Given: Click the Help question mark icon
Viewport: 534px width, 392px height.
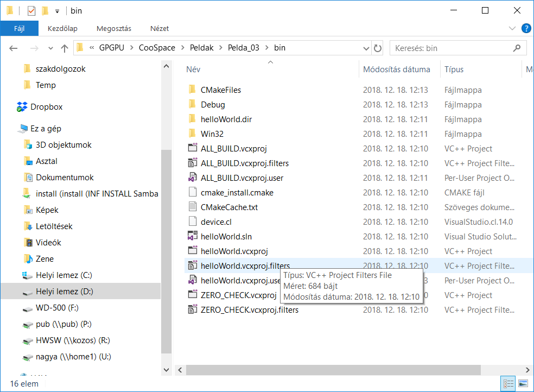Looking at the screenshot, I should point(526,29).
